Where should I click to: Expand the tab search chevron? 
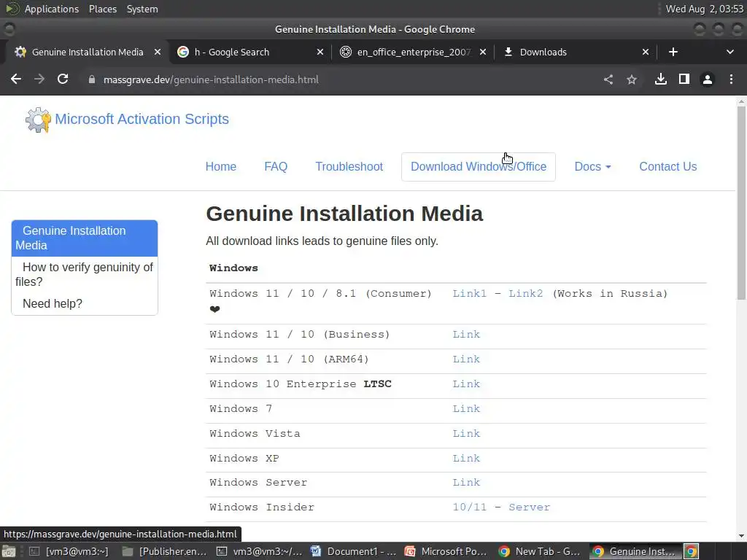click(729, 52)
